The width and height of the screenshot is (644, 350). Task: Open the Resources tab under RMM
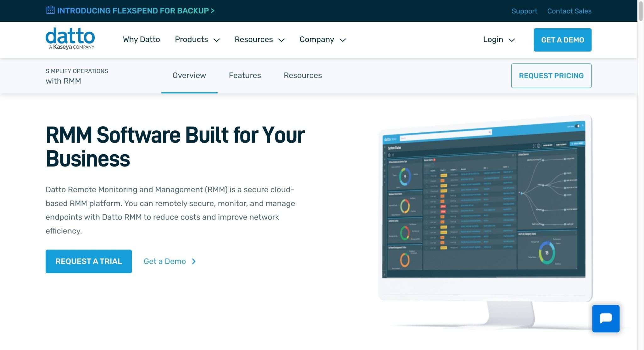tap(303, 75)
